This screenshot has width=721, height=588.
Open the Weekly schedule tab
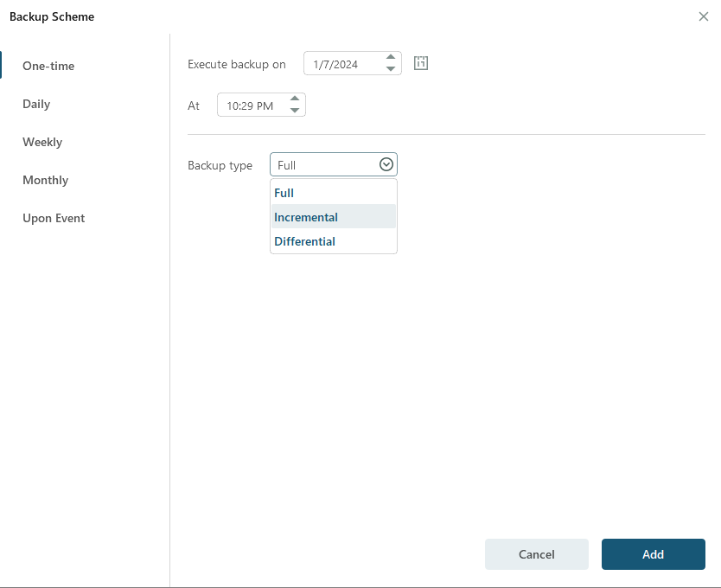[42, 142]
